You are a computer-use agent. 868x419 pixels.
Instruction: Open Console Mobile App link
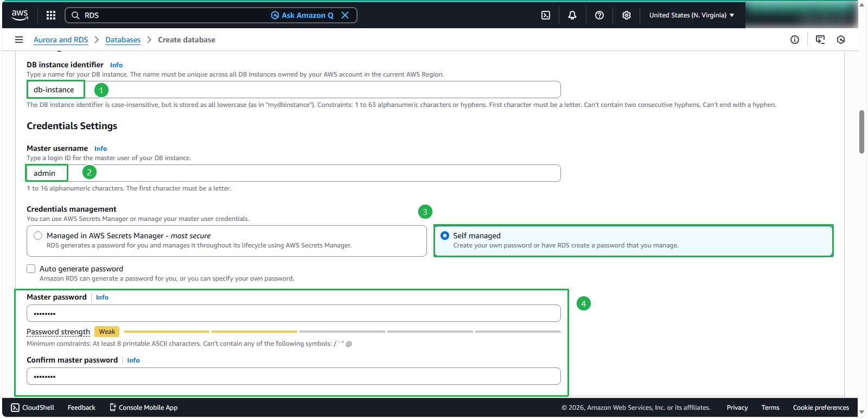point(144,408)
